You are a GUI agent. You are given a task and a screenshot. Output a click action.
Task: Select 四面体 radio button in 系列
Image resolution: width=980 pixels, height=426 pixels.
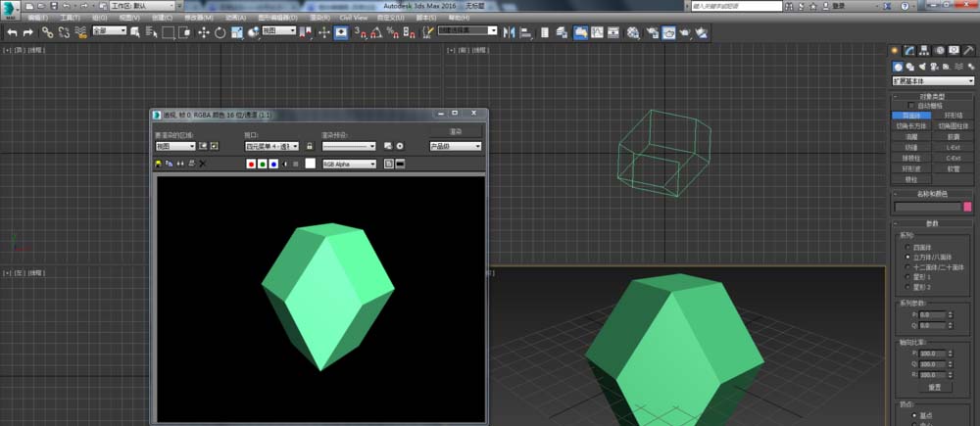click(906, 246)
